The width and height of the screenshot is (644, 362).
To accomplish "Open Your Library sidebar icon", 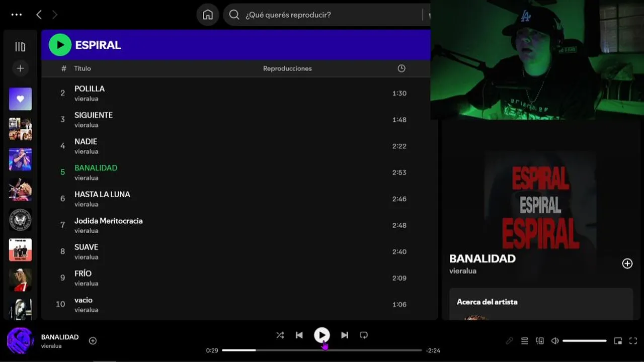I will point(20,47).
